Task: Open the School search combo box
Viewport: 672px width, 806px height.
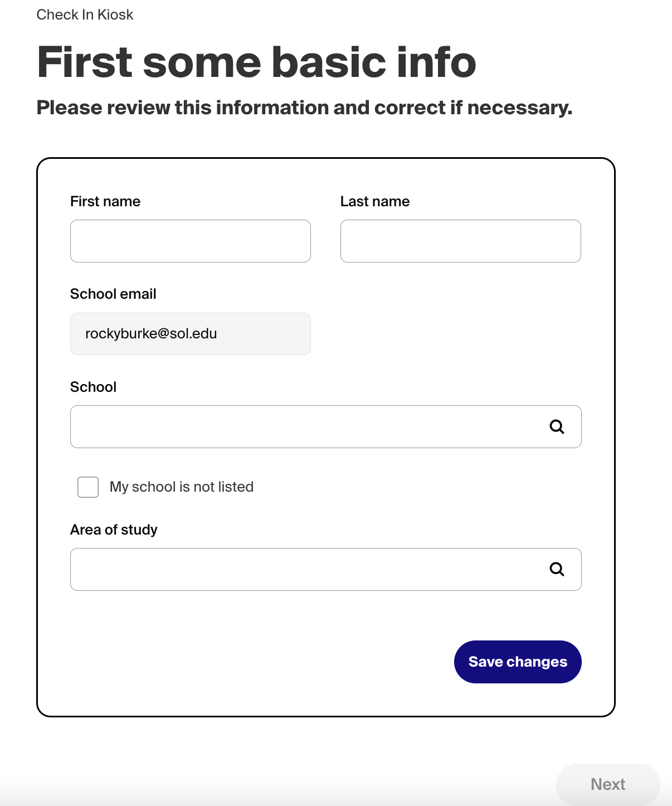Action: 306,427
